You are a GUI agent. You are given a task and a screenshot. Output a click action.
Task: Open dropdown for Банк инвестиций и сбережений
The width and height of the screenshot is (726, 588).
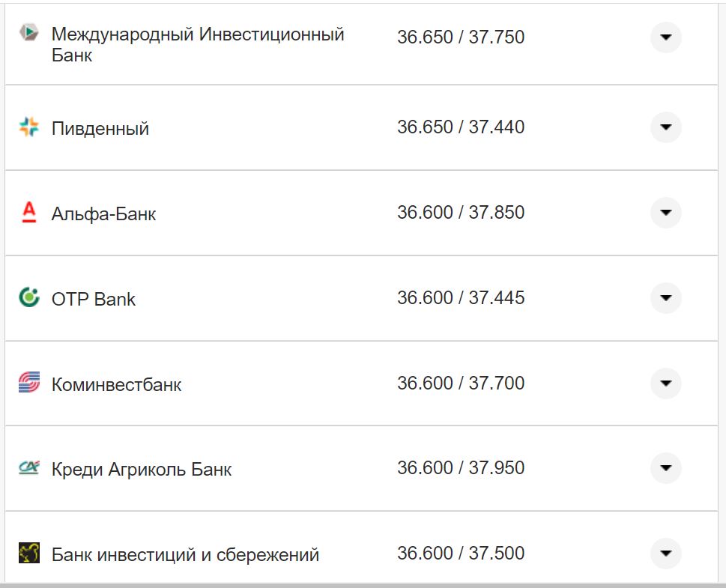(665, 554)
